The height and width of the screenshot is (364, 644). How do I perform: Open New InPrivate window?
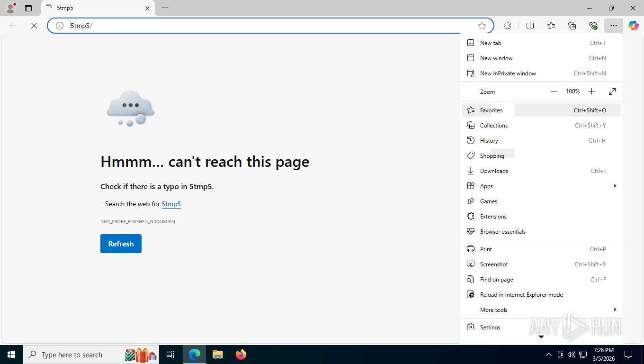pyautogui.click(x=541, y=73)
